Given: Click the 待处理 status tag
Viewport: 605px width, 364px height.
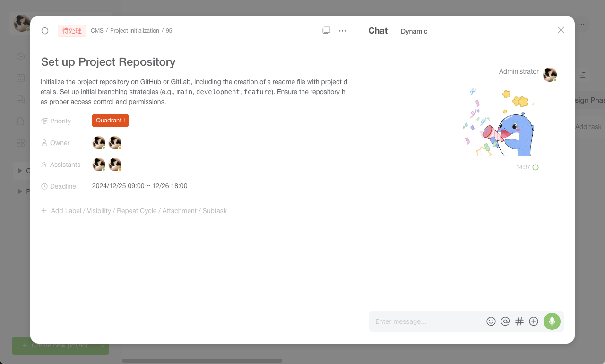Looking at the screenshot, I should pos(72,31).
